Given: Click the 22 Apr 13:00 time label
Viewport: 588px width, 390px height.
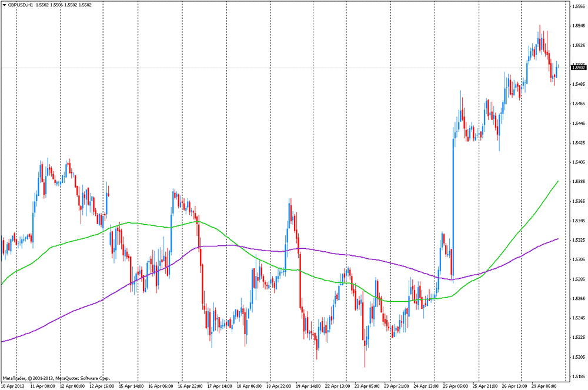Looking at the screenshot, I should point(338,386).
